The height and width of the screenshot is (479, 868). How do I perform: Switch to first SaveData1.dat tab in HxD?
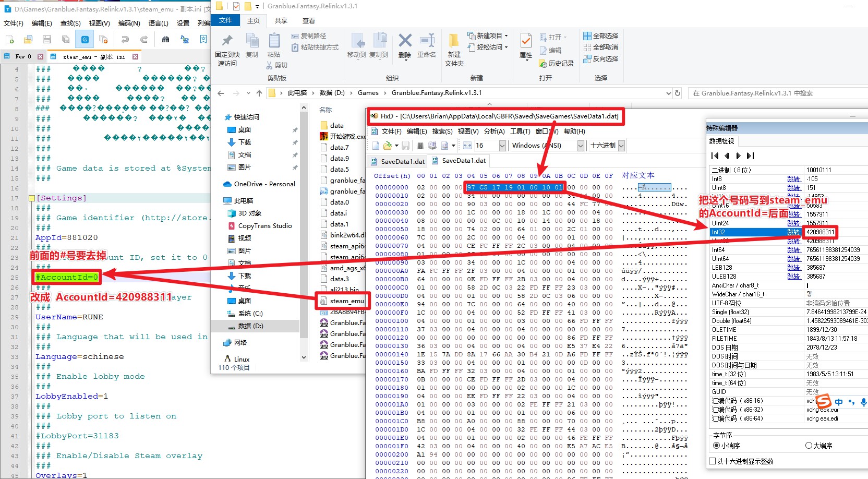[397, 161]
